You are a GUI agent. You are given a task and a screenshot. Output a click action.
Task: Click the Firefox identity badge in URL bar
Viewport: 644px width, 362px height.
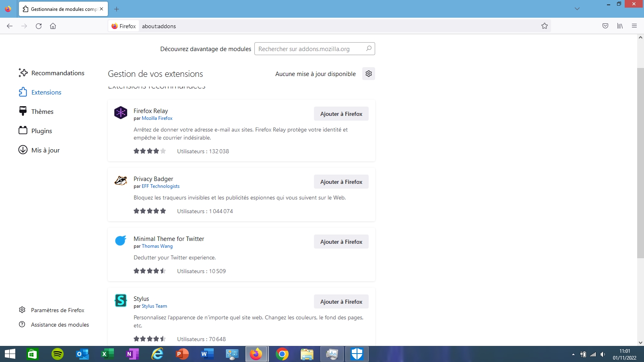pos(124,26)
